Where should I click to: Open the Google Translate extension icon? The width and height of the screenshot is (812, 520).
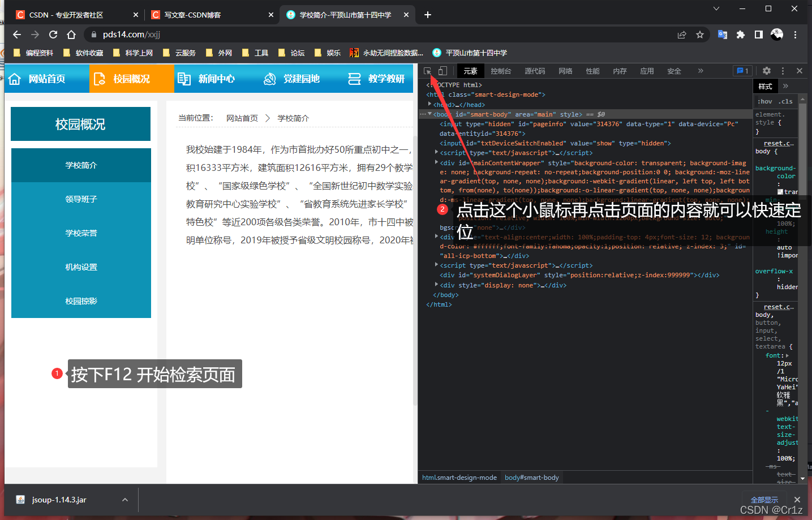click(723, 35)
